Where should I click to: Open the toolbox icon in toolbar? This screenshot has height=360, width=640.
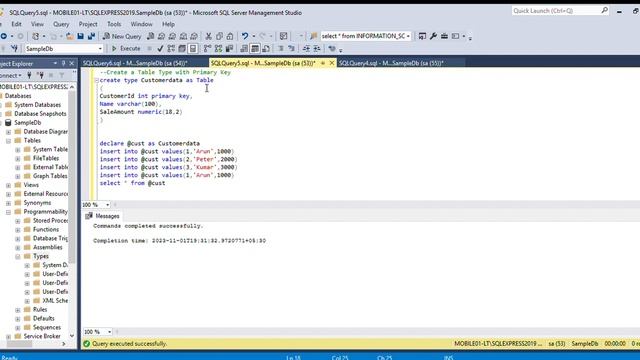(x=444, y=36)
